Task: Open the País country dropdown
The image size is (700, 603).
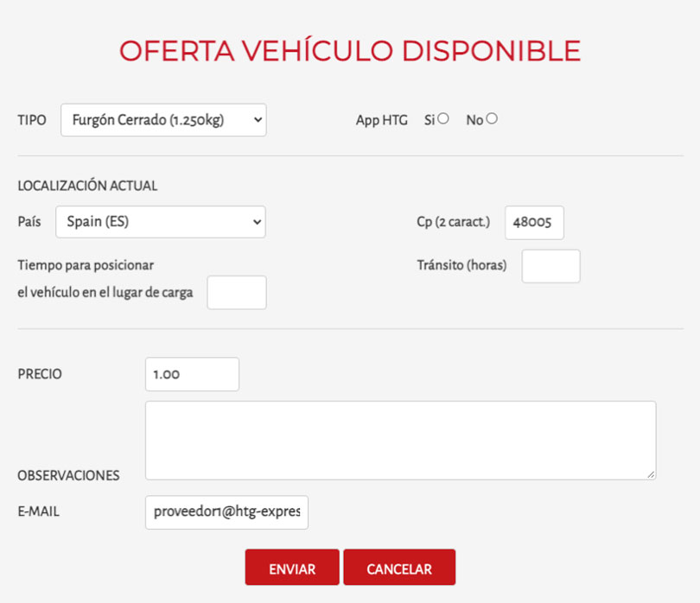Action: [160, 222]
